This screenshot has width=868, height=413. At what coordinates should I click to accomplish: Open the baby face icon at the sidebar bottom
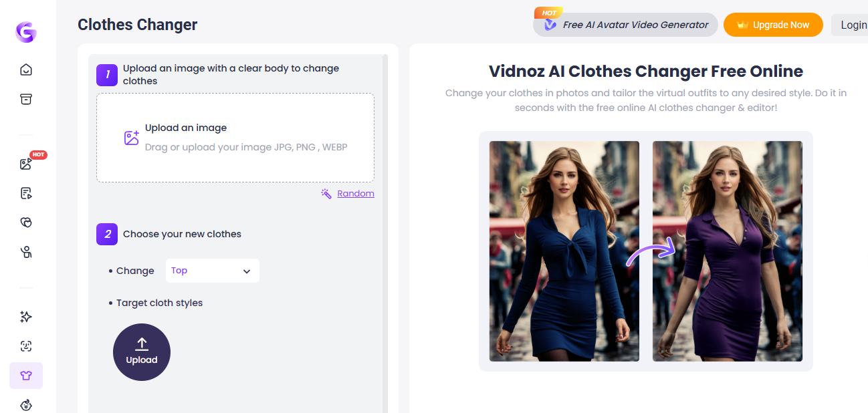tap(26, 404)
